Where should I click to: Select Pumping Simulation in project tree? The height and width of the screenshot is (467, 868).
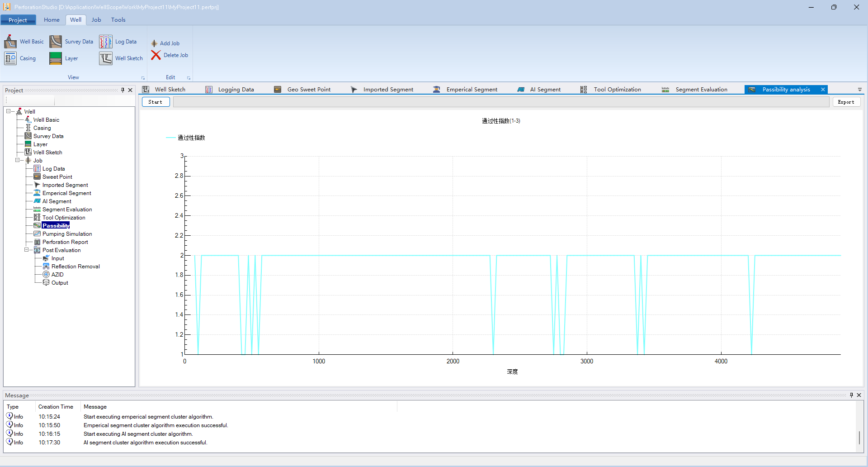tap(67, 234)
